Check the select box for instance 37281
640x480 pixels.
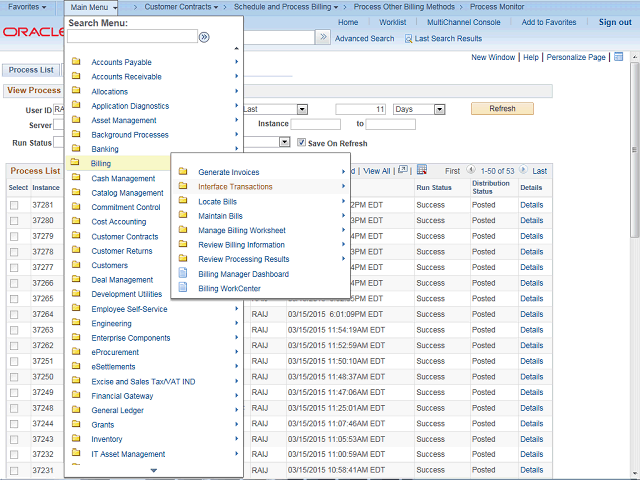click(14, 205)
